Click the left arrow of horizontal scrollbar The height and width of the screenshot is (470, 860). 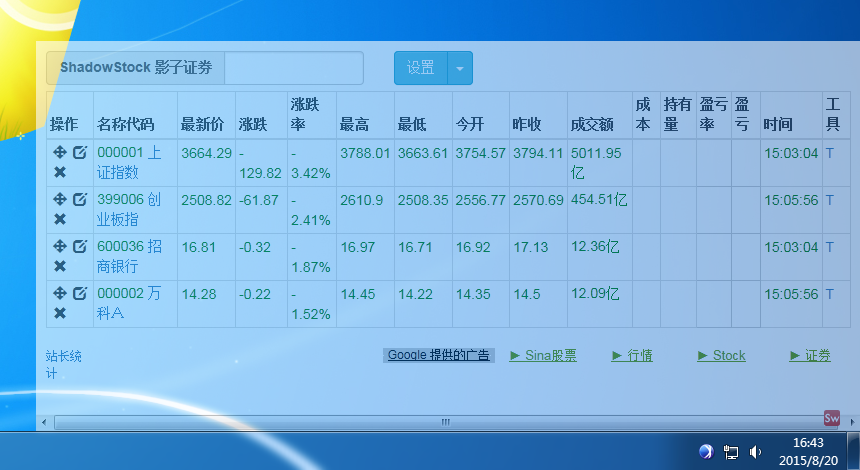click(x=43, y=423)
